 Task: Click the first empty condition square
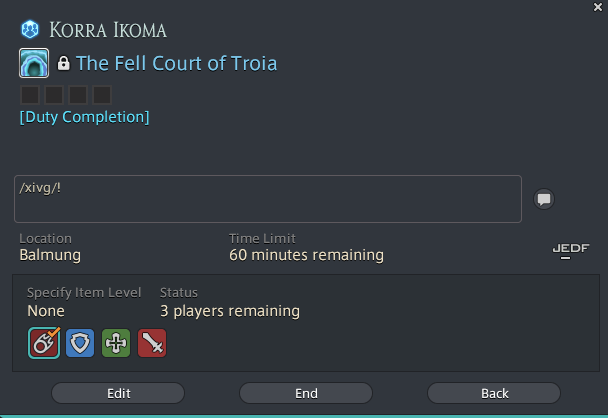(x=30, y=95)
